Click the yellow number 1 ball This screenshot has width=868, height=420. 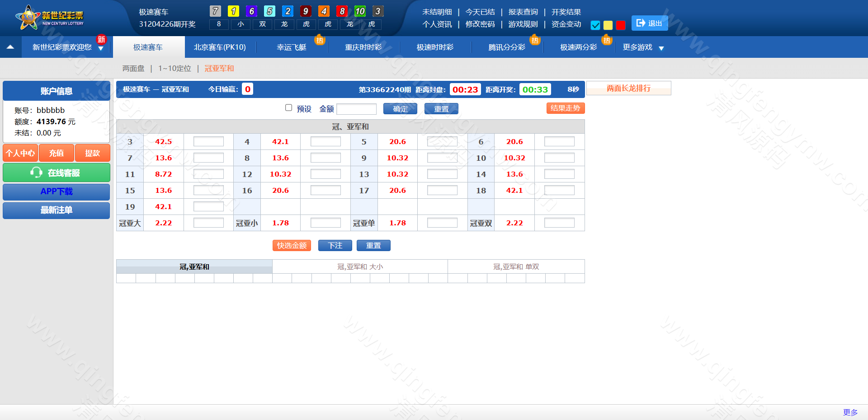[x=233, y=11]
